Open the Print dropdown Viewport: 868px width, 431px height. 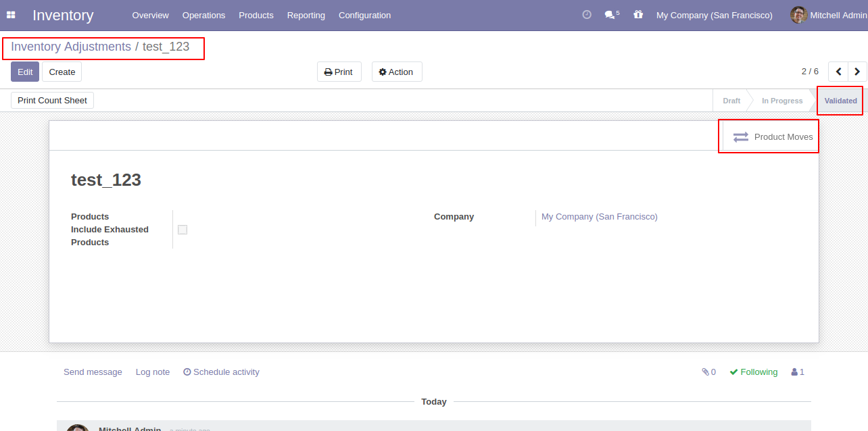[339, 72]
